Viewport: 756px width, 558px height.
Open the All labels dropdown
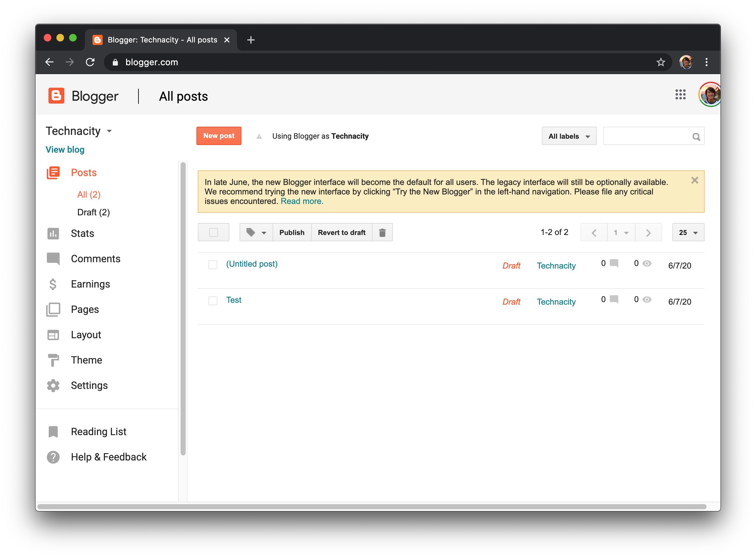569,136
